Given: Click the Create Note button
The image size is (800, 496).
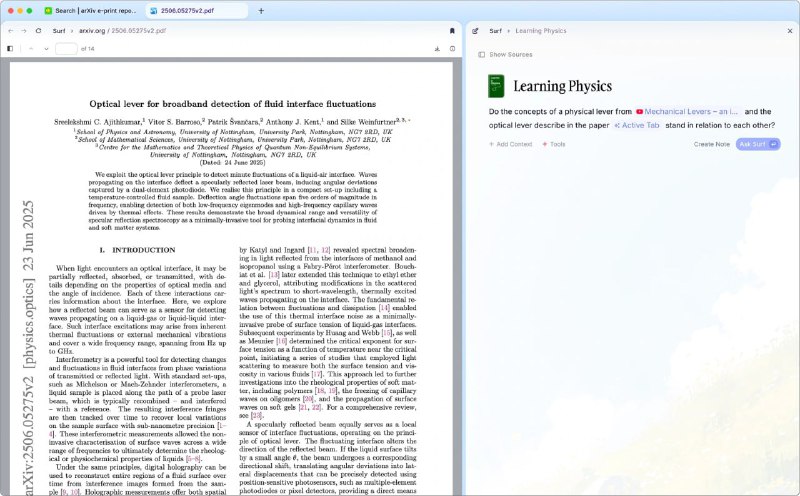Looking at the screenshot, I should [711, 144].
